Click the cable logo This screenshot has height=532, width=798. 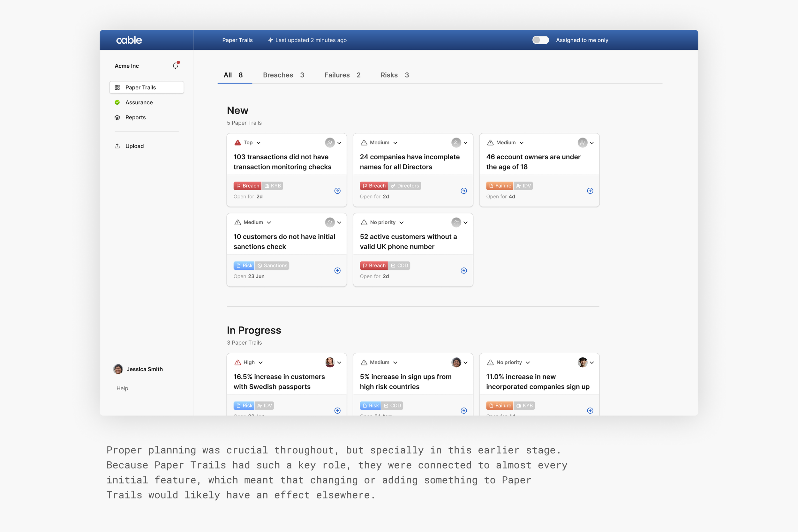pos(129,40)
